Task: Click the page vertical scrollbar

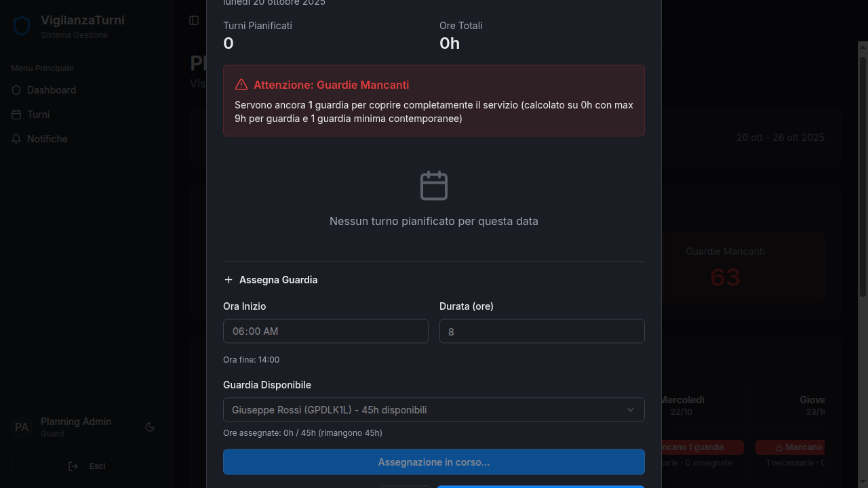Action: click(863, 169)
